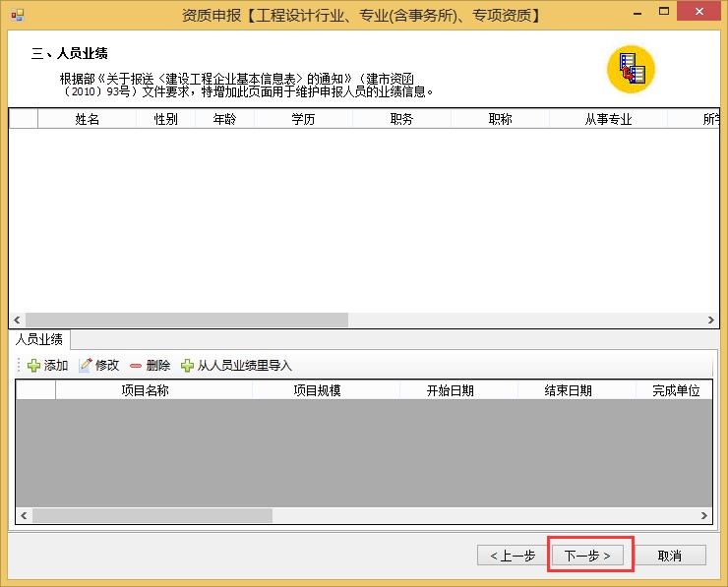
Task: Click left arrow of upper table scrollbar
Action: (17, 321)
